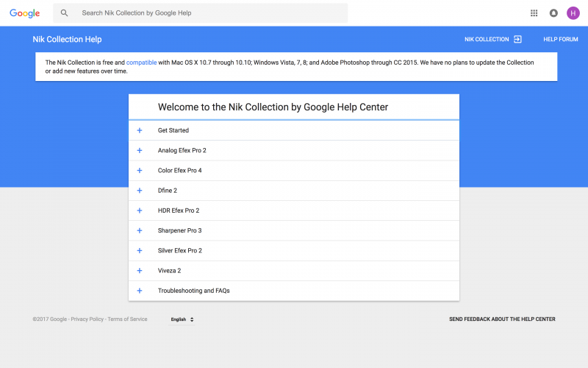Open the notifications bell icon
The height and width of the screenshot is (368, 588).
(x=553, y=13)
